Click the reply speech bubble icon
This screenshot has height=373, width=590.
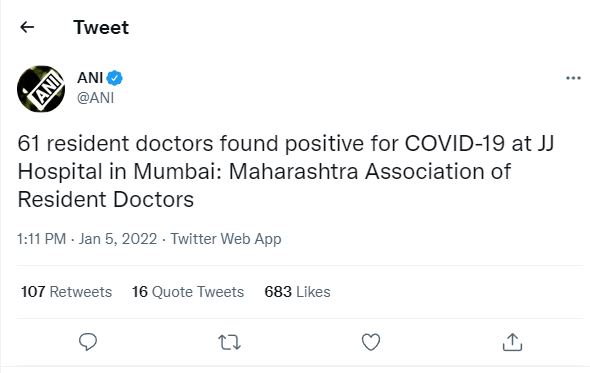88,342
